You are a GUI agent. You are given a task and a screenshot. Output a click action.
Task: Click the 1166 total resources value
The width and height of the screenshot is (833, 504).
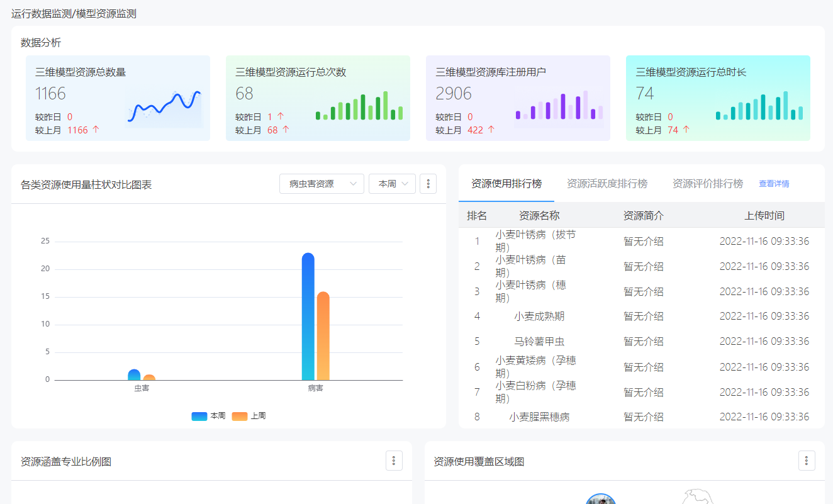pyautogui.click(x=50, y=94)
